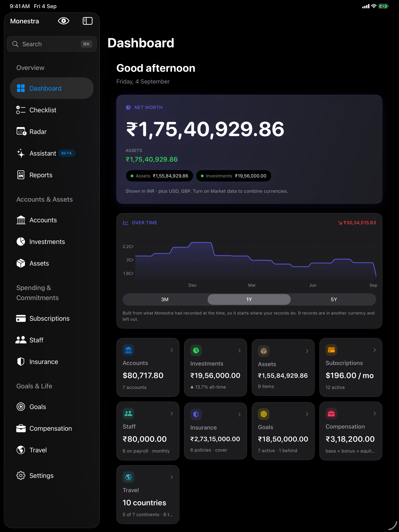
Task: Click the Radar calendar icon
Action: click(x=21, y=132)
